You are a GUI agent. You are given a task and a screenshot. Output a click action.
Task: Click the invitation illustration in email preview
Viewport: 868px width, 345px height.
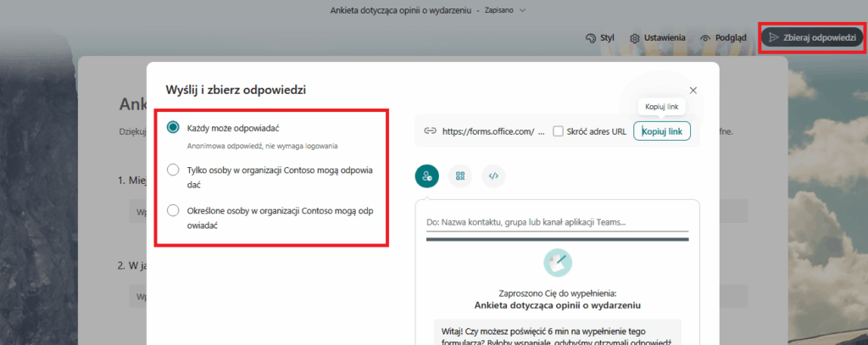click(x=557, y=261)
